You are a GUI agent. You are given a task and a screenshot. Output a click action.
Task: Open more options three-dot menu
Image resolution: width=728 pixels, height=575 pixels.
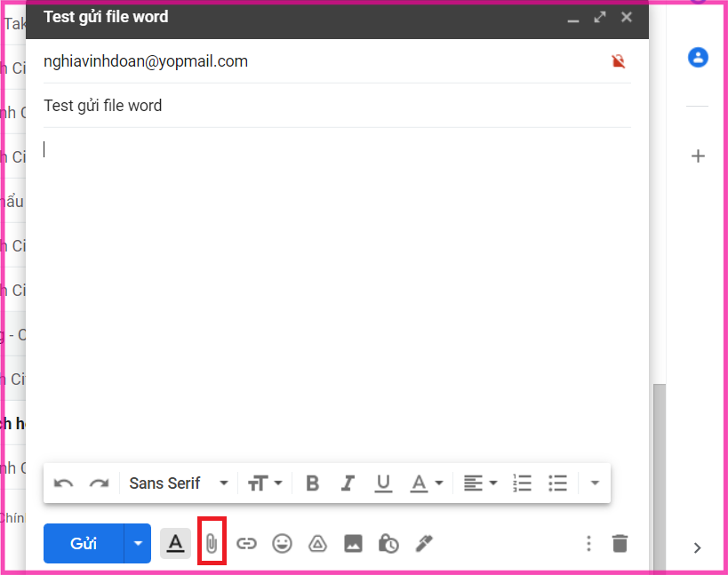coord(588,543)
